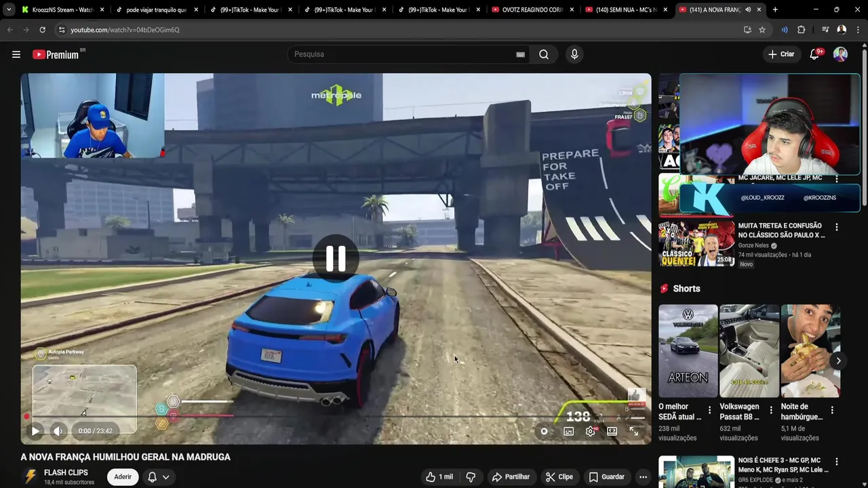868x488 pixels.
Task: Switch to 'pode viajar tranquilo' tab
Action: coord(155,9)
